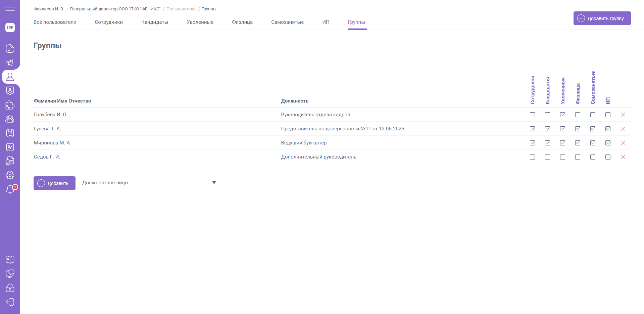Switch to the Сотрудники tab

109,22
